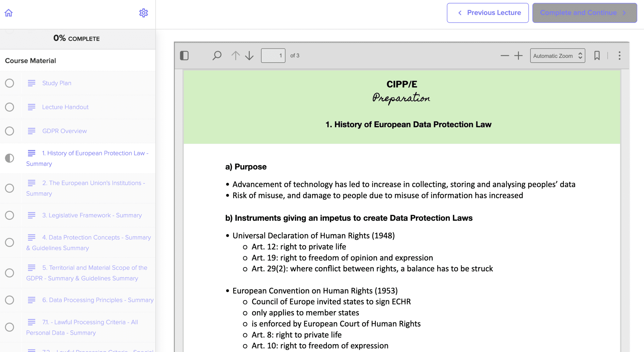Mark GDPR Overview completion circle
This screenshot has width=644, height=352.
click(9, 131)
